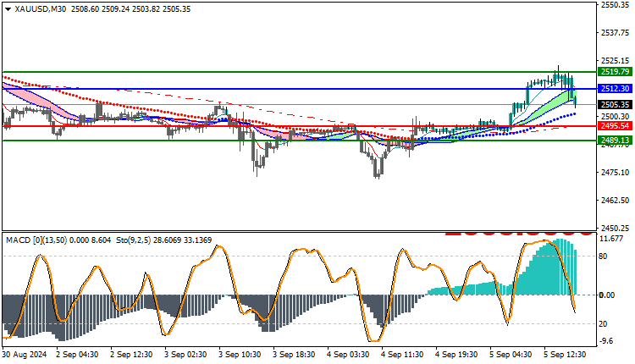Click the 2 Sep 12:30 time label
The image size is (635, 364).
pos(131,355)
